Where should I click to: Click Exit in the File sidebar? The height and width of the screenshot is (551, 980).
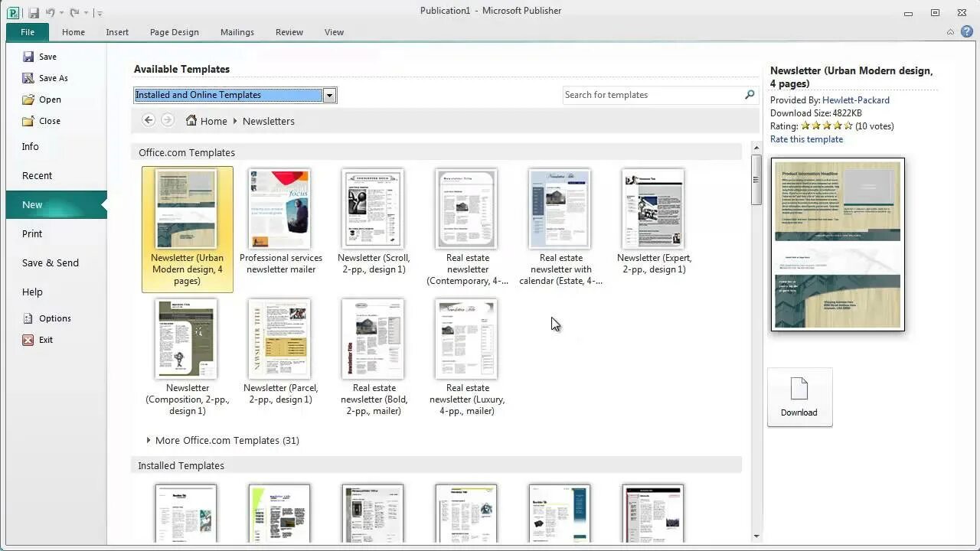coord(38,340)
